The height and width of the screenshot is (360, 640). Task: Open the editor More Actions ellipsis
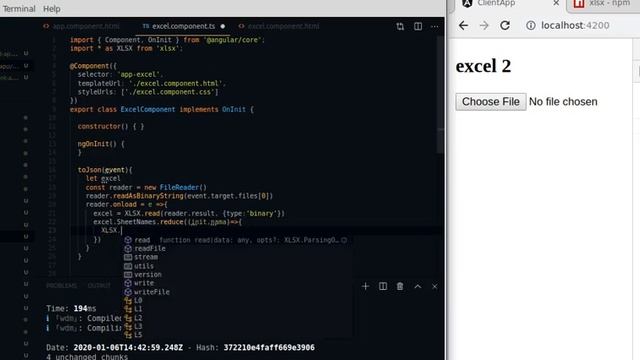click(x=435, y=27)
